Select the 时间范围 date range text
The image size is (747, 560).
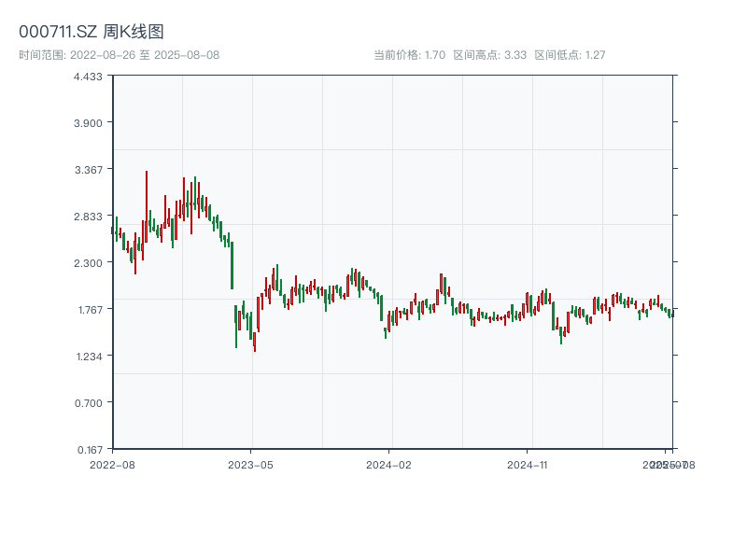[x=119, y=55]
